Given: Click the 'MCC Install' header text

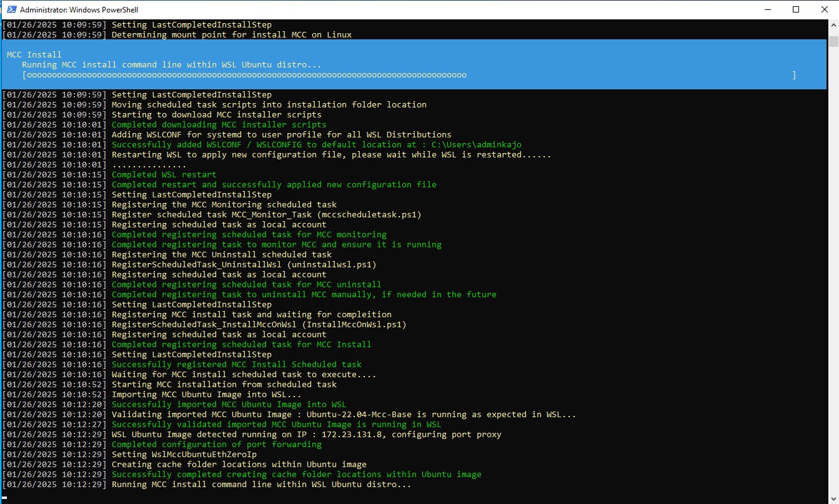Looking at the screenshot, I should click(x=34, y=55).
